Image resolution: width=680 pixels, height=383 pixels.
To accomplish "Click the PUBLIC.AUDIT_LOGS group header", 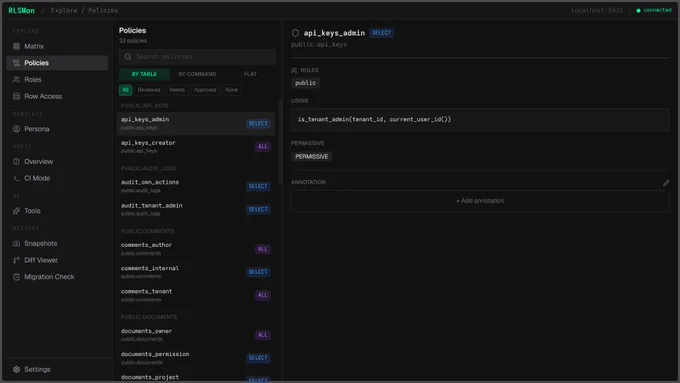I will point(148,168).
